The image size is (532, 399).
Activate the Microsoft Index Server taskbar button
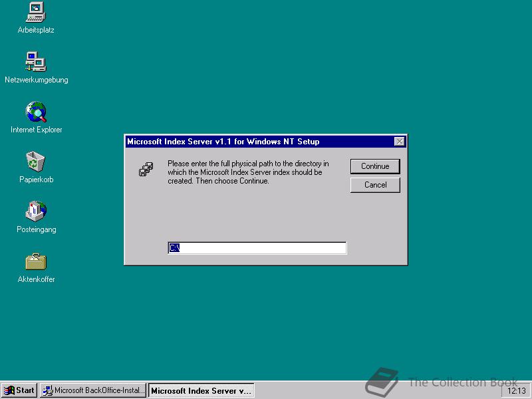click(201, 390)
